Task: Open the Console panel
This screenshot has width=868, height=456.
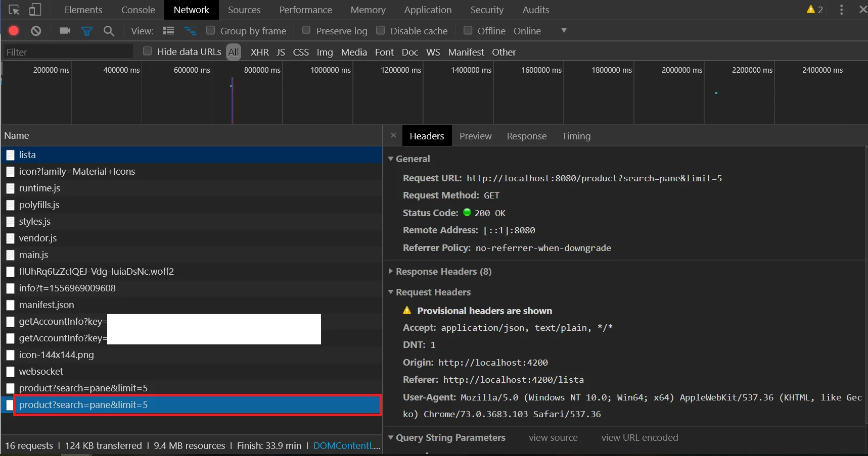Action: pos(138,10)
